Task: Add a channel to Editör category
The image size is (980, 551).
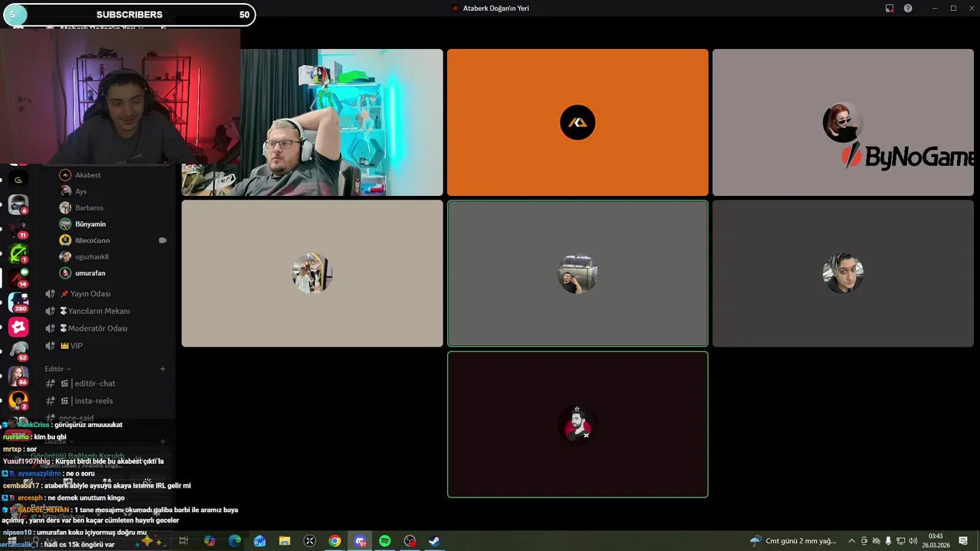Action: (162, 369)
